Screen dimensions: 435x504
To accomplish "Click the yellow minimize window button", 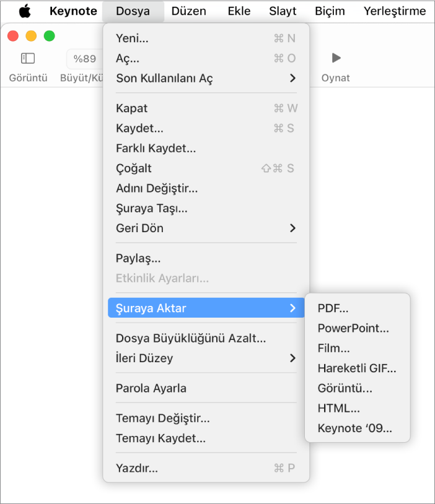I will tap(31, 36).
